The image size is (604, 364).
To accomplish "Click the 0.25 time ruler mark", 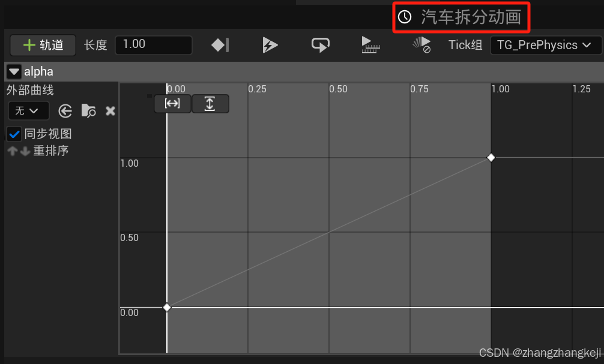I will pos(257,89).
